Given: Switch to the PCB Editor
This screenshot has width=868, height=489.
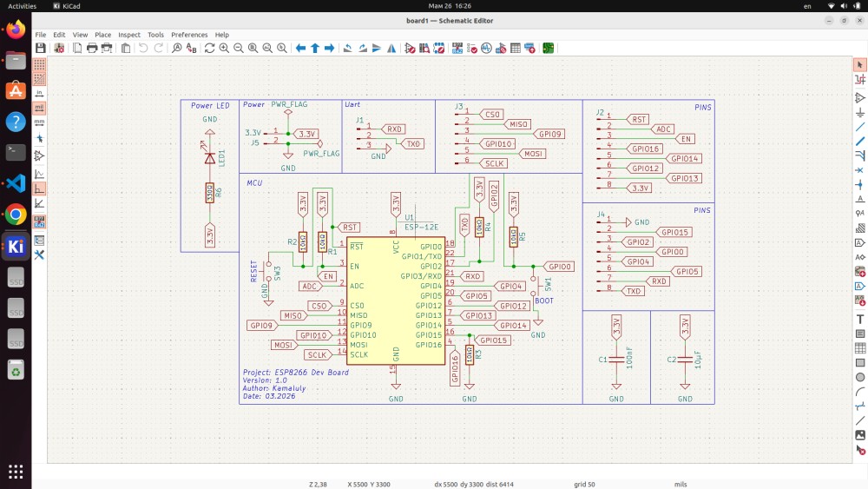Looking at the screenshot, I should click(548, 48).
